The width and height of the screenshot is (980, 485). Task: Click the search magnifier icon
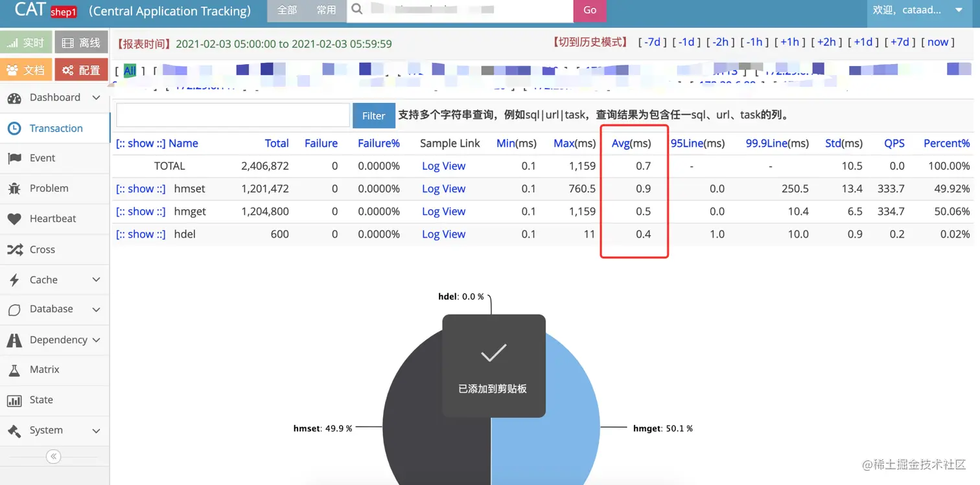357,10
